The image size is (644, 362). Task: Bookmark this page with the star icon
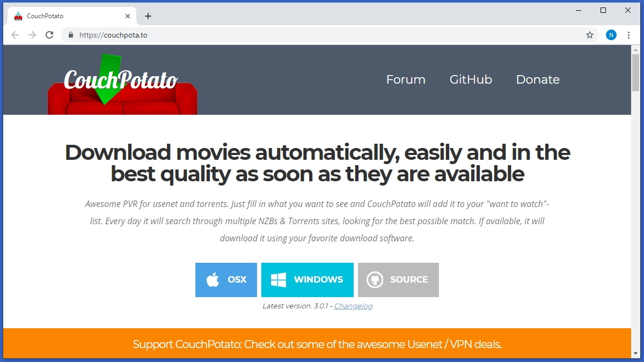click(590, 35)
